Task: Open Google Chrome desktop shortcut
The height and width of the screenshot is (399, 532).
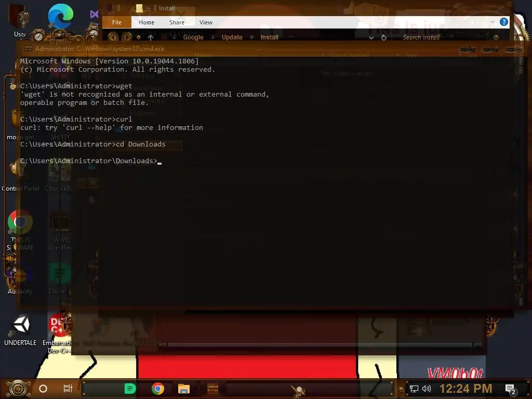Action: [20, 222]
